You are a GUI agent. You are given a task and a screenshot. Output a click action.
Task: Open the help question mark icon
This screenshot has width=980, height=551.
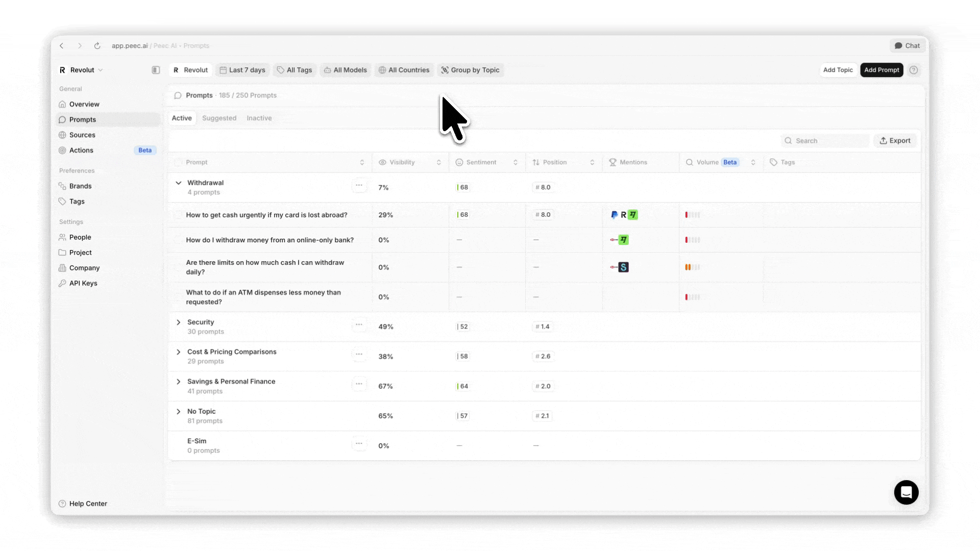(914, 70)
